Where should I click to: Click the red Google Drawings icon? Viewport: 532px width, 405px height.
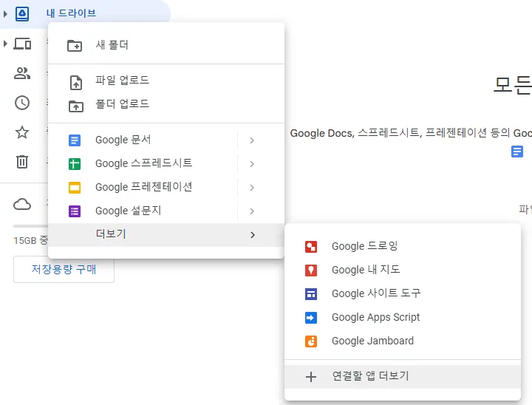point(311,247)
